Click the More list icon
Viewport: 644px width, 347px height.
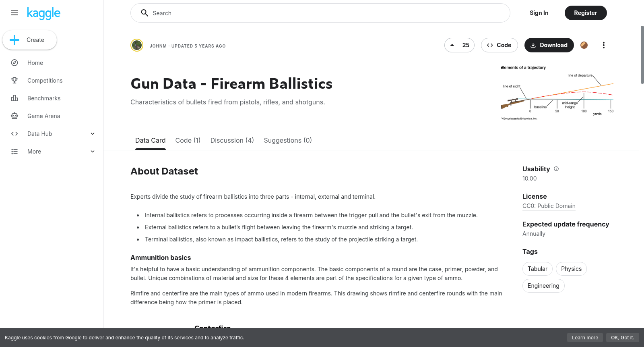14,152
